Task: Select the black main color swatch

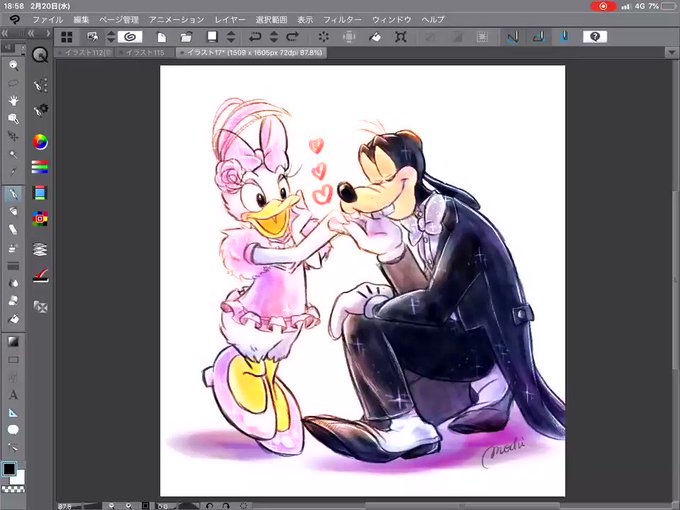Action: point(9,469)
